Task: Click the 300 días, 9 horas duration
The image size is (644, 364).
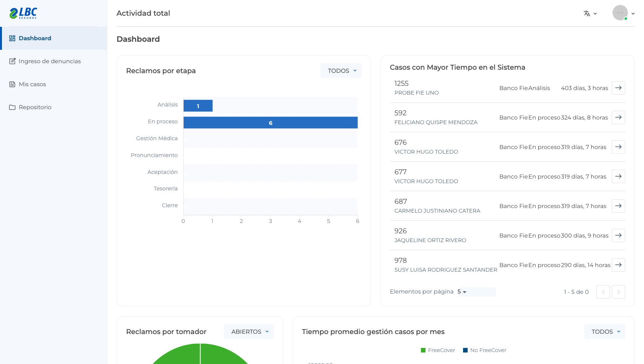Action: tap(585, 236)
